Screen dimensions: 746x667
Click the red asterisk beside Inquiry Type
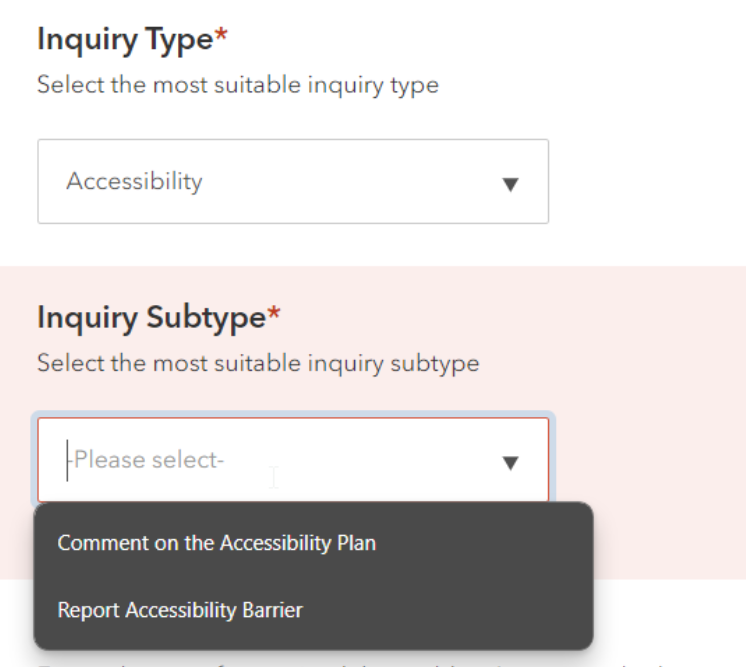pyautogui.click(x=221, y=35)
